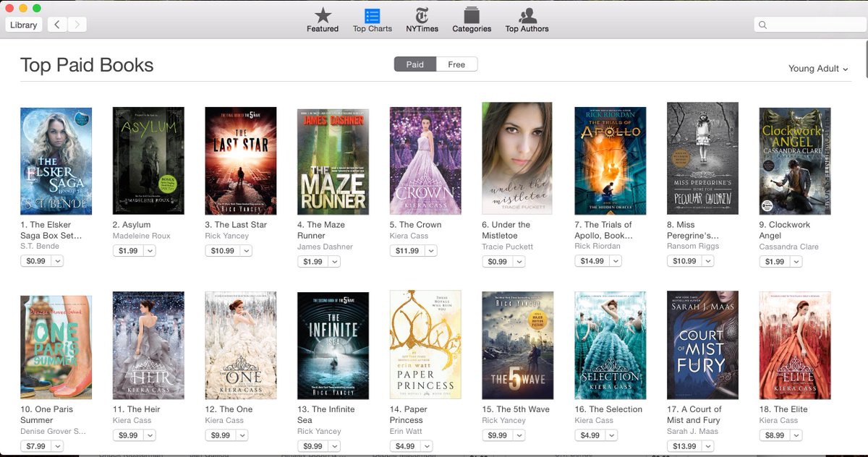The height and width of the screenshot is (457, 868).
Task: Click the title '4. The Maze Runner'
Action: [321, 230]
